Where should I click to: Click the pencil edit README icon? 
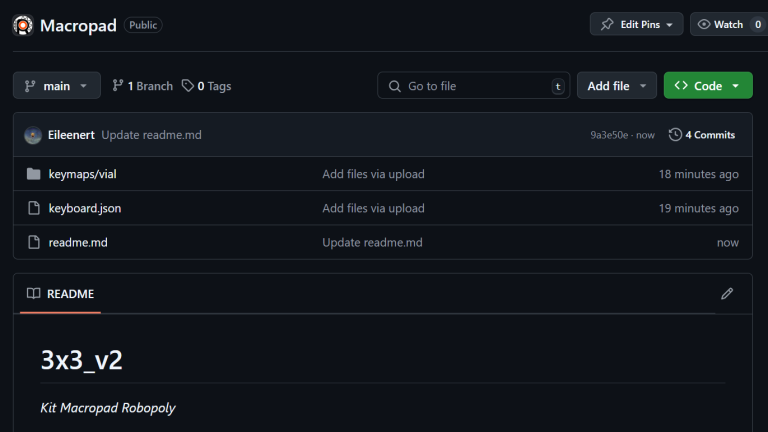click(727, 294)
